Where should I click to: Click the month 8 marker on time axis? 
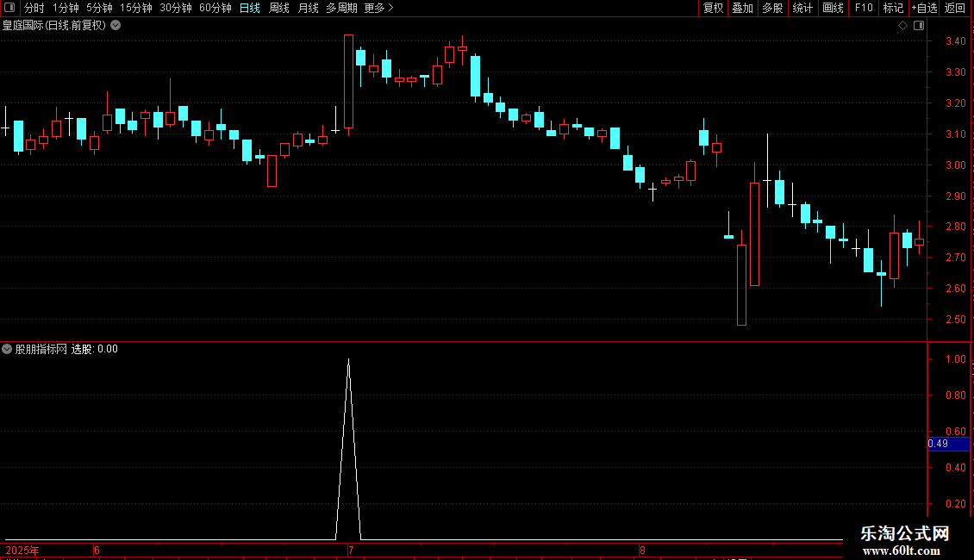642,550
